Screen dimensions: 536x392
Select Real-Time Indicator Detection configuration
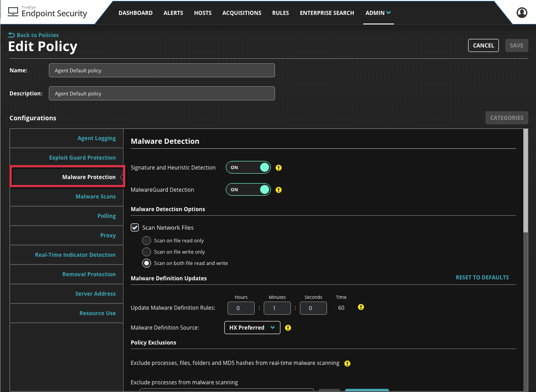click(x=66, y=255)
